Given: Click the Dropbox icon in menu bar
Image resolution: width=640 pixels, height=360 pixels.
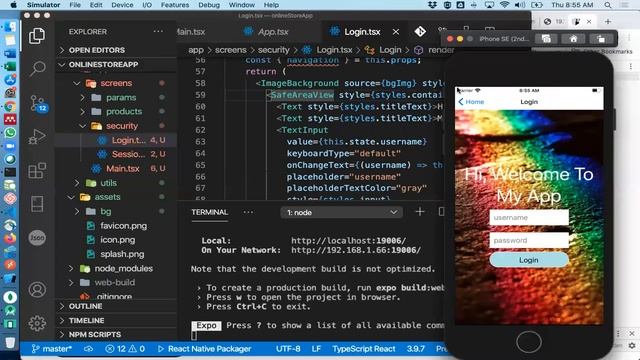Looking at the screenshot, I should (433, 5).
